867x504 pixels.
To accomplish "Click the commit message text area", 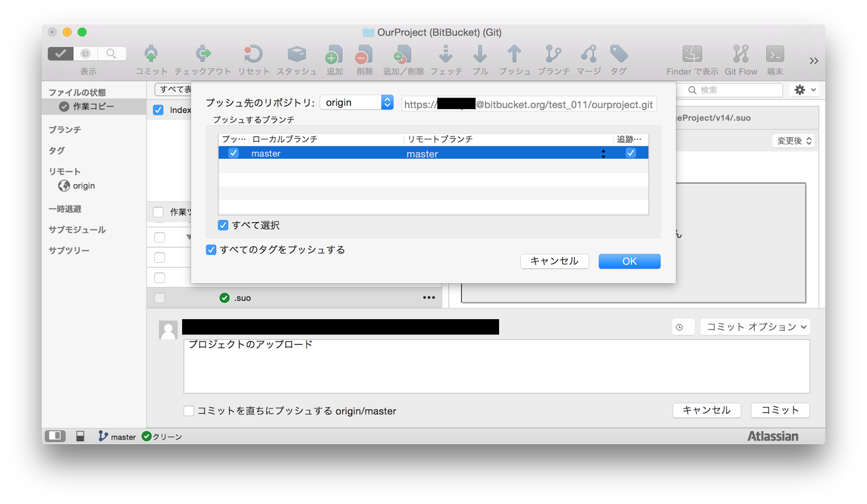I will pos(496,366).
